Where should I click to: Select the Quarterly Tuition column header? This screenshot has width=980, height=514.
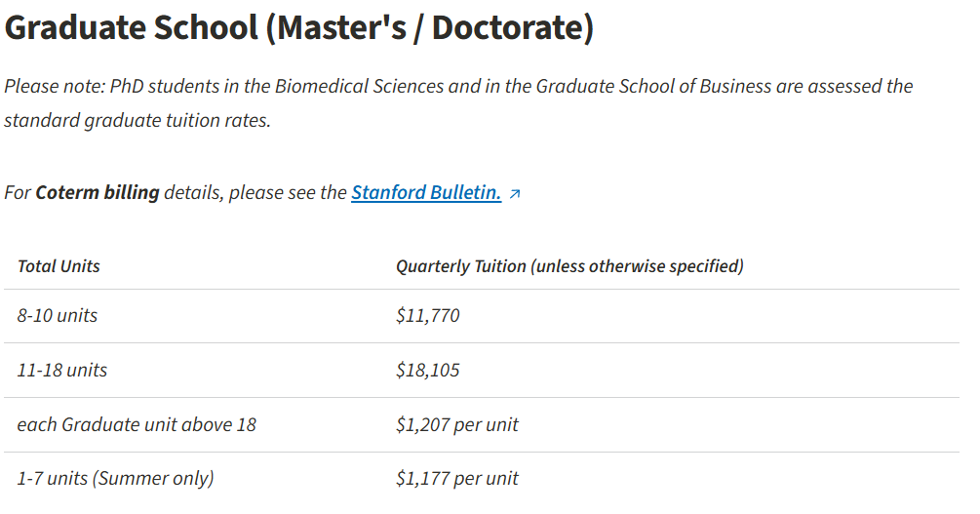569,266
